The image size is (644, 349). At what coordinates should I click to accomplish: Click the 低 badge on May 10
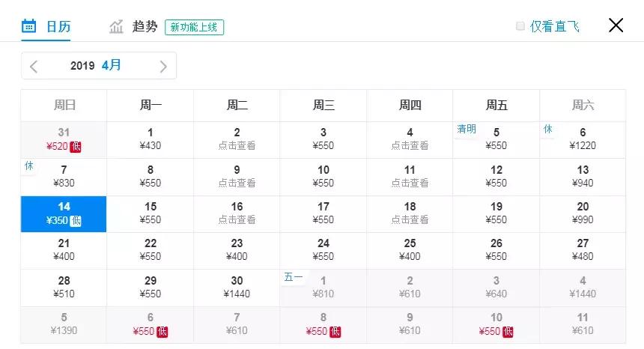tap(508, 331)
